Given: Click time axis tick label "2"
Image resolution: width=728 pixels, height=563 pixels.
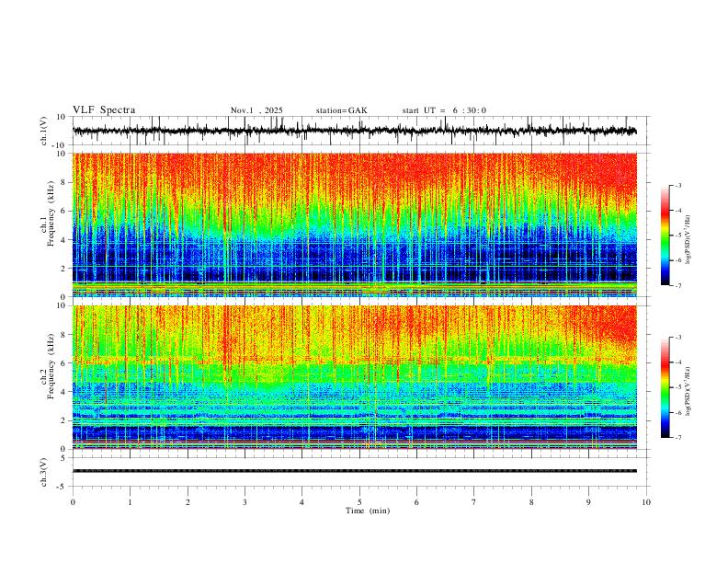Looking at the screenshot, I should pyautogui.click(x=188, y=502).
